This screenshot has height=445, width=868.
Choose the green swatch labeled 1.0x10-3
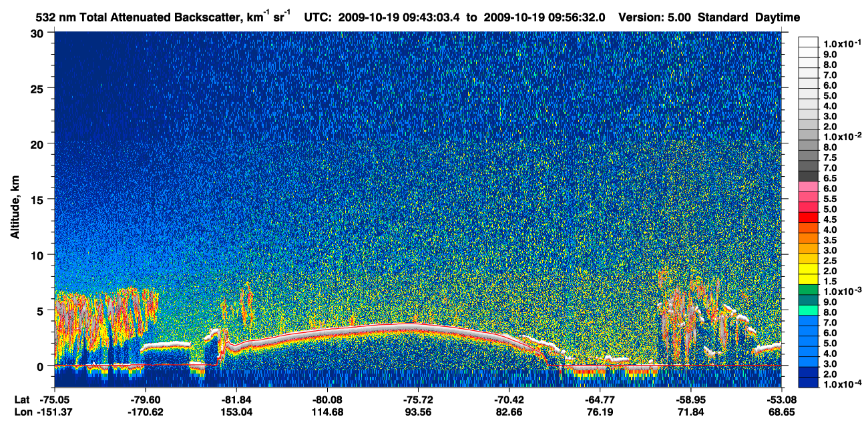(808, 290)
